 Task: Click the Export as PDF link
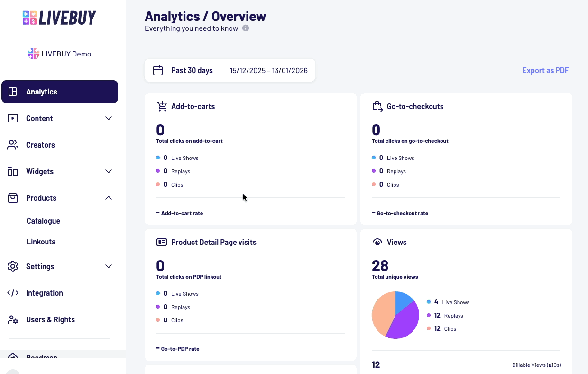tap(545, 70)
